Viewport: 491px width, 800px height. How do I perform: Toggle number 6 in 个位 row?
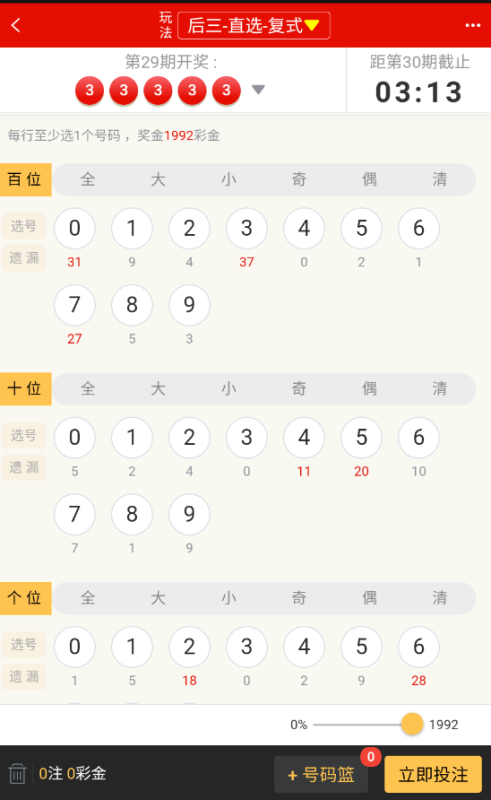[x=419, y=646]
